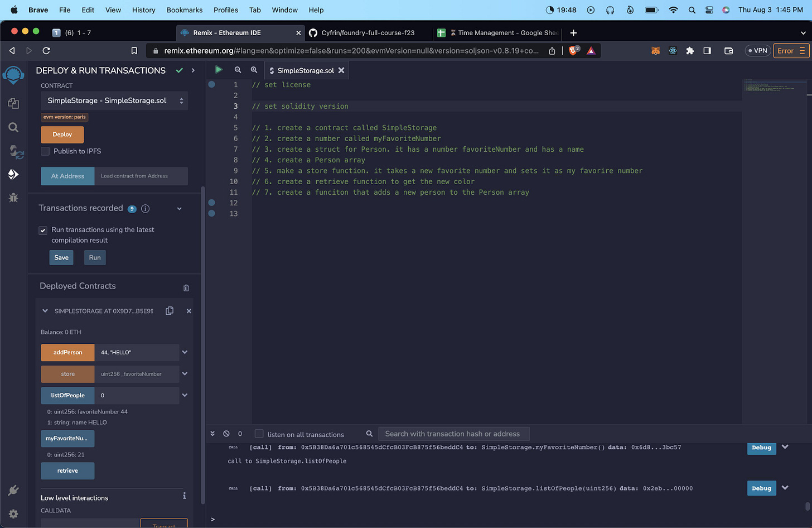Toggle the terminal panel with double chevron
This screenshot has height=528, width=812.
pyautogui.click(x=212, y=434)
